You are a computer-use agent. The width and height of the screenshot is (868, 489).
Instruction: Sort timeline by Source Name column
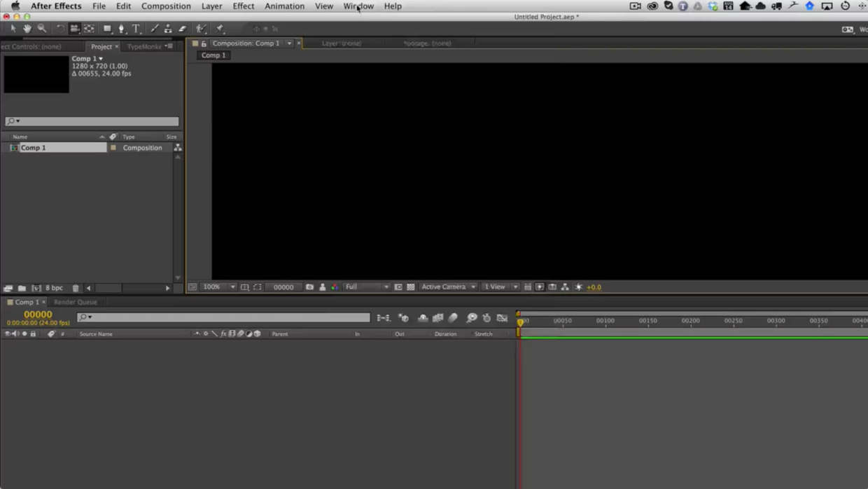click(96, 334)
